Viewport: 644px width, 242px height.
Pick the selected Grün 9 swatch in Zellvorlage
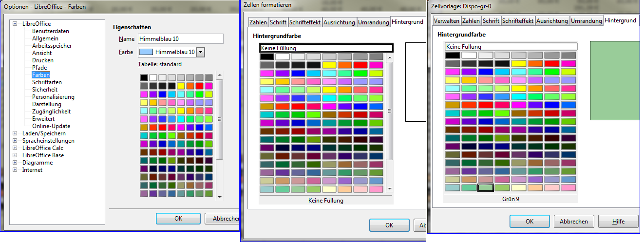tap(486, 187)
